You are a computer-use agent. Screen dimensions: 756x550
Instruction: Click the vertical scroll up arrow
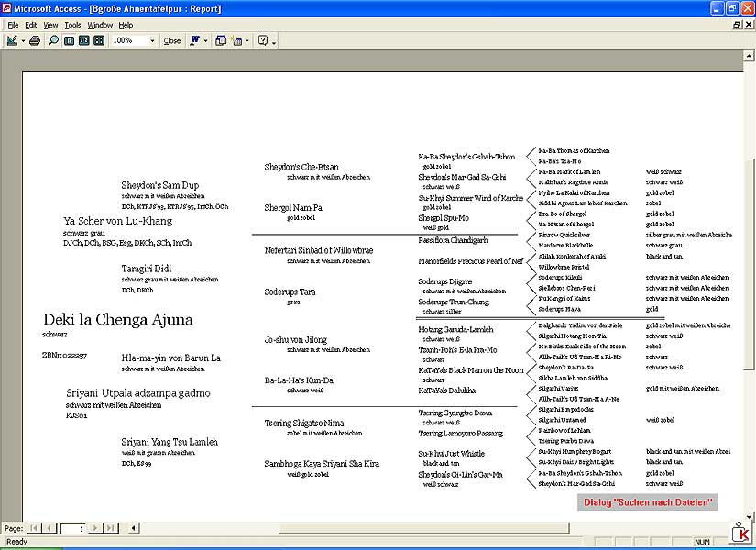coord(749,56)
